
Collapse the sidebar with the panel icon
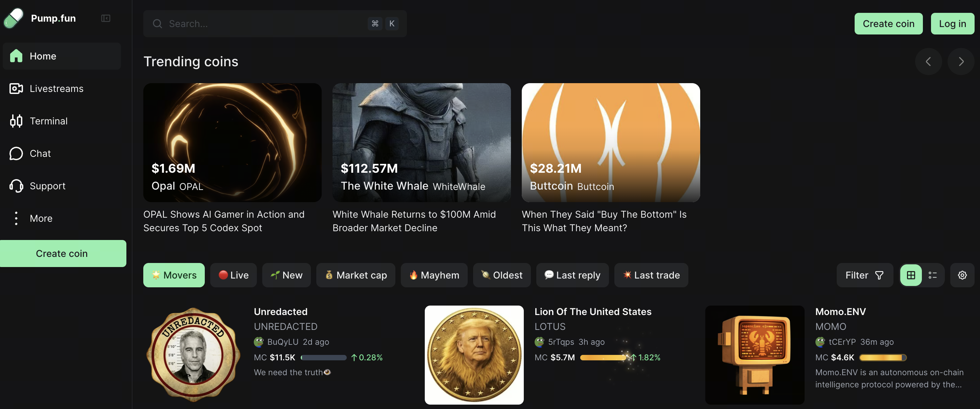(105, 18)
